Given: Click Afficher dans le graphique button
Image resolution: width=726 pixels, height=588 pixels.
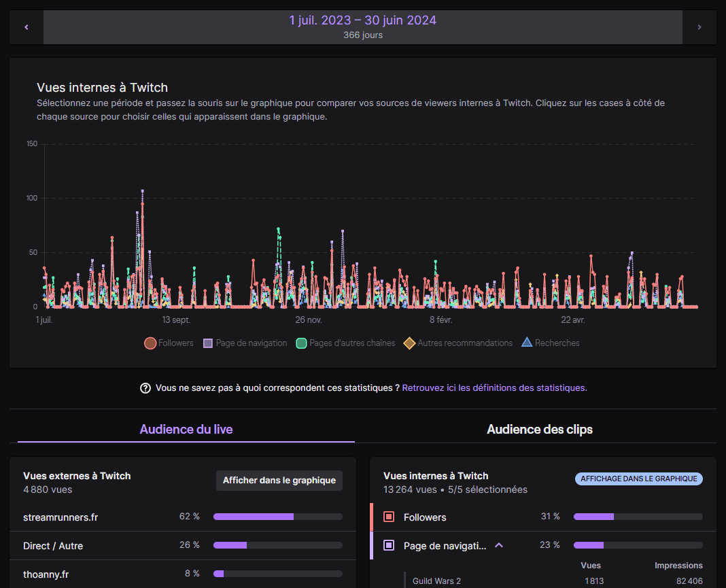Looking at the screenshot, I should pos(279,481).
